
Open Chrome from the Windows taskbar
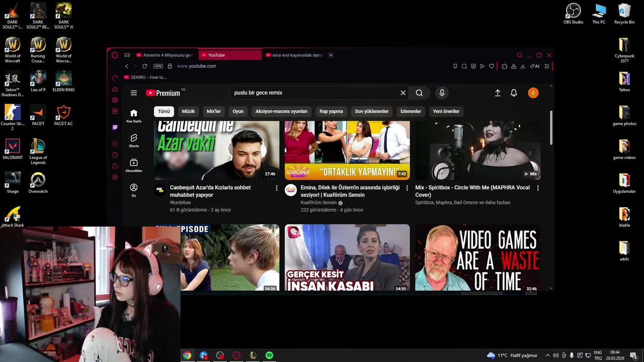(x=187, y=355)
